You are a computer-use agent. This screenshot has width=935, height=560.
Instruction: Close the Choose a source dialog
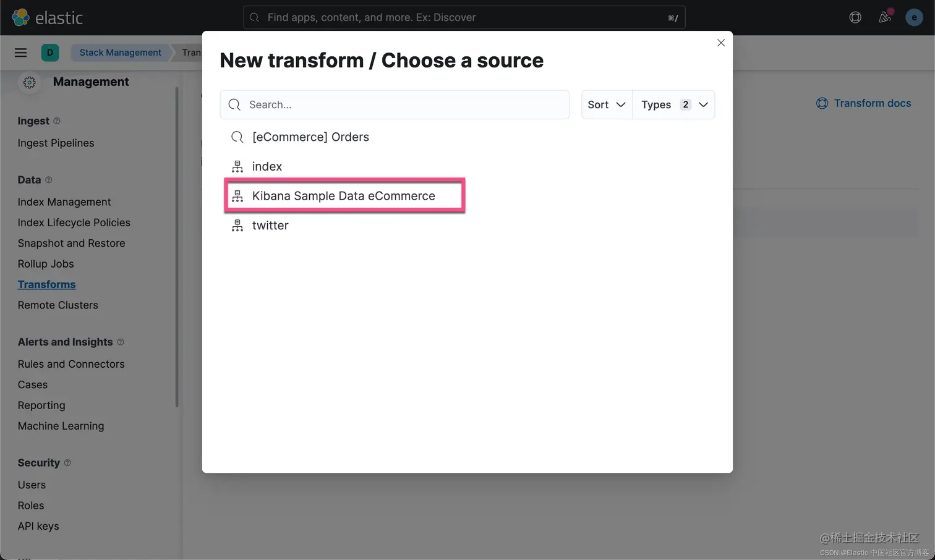click(721, 43)
